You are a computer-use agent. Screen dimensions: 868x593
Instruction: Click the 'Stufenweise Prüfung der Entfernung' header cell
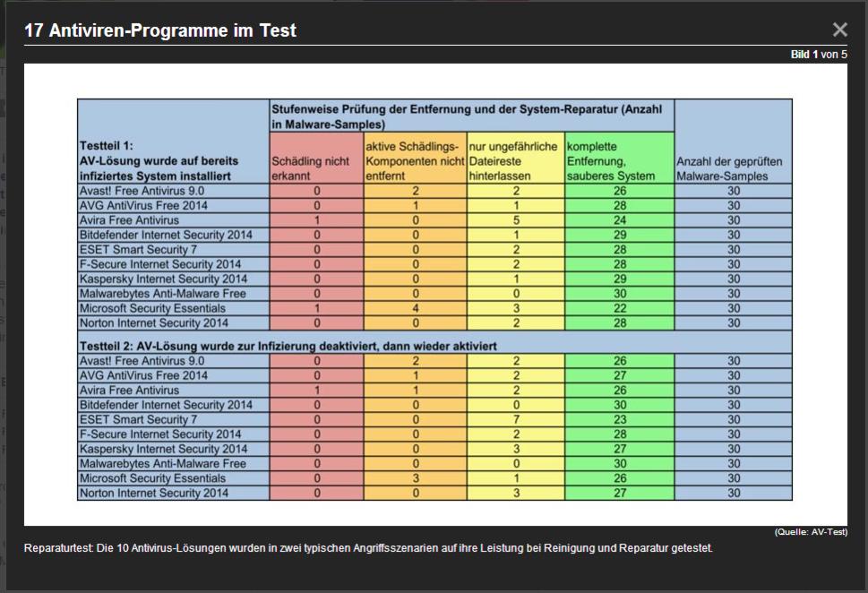(472, 116)
